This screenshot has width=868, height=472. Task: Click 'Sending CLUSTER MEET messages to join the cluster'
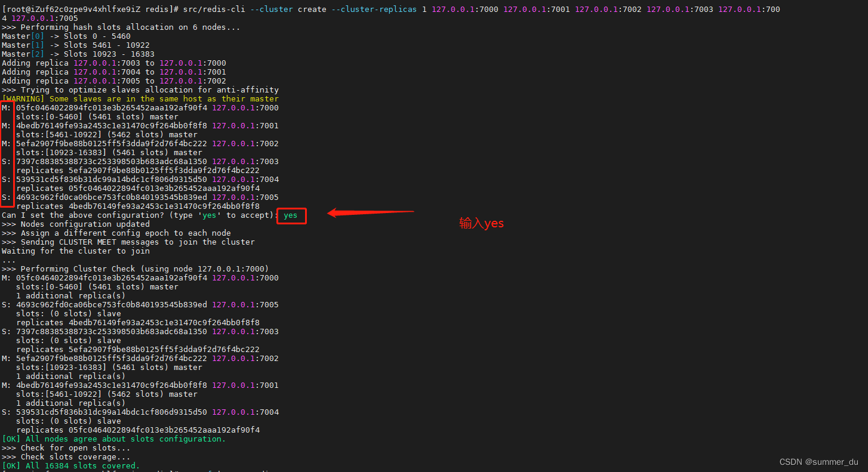(138, 242)
